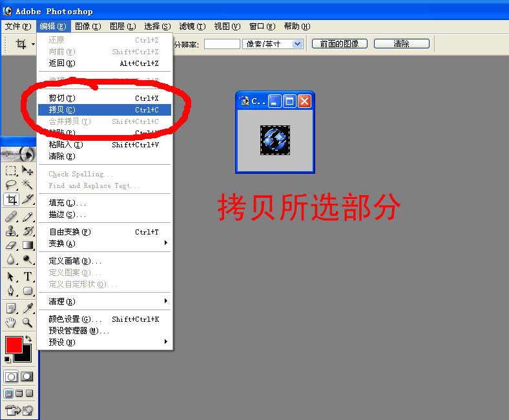Choose Full Screen with menu bar mode
The height and width of the screenshot is (420, 509).
pos(19,394)
